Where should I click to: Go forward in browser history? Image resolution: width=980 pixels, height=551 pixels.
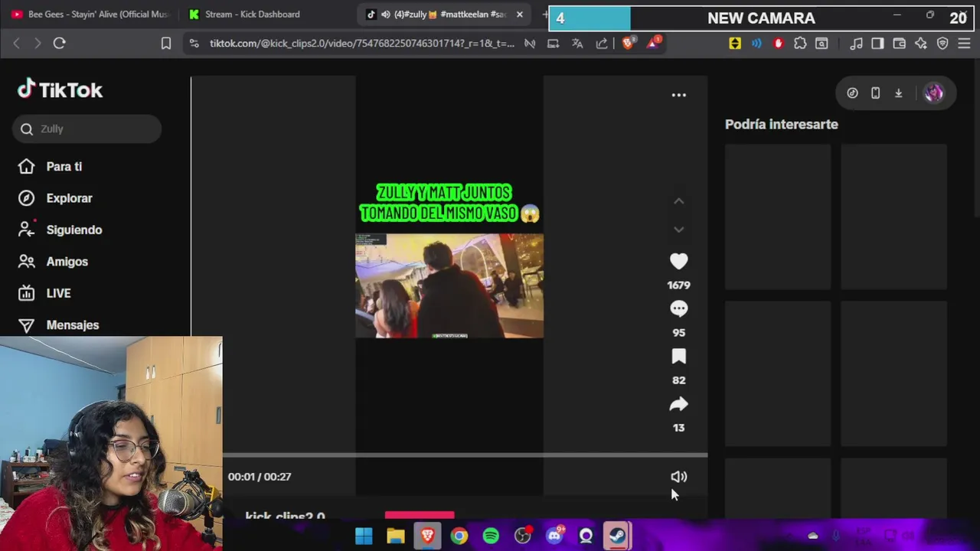[x=37, y=44]
